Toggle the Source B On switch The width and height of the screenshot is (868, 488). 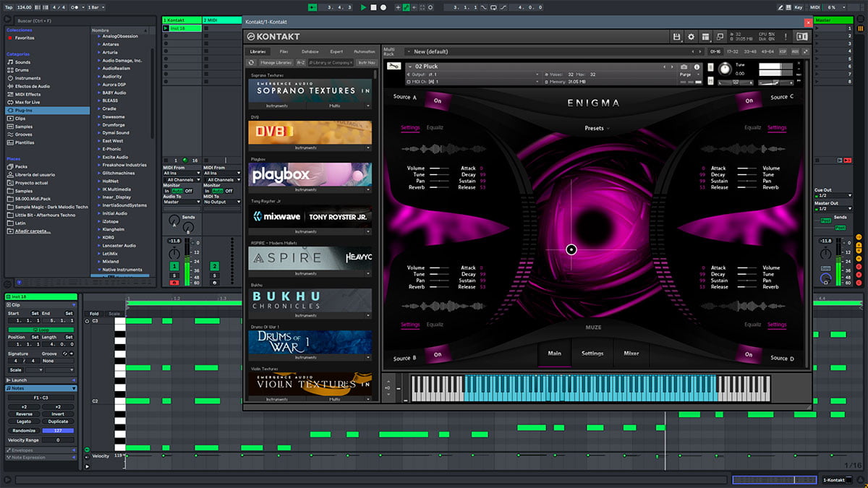(438, 354)
